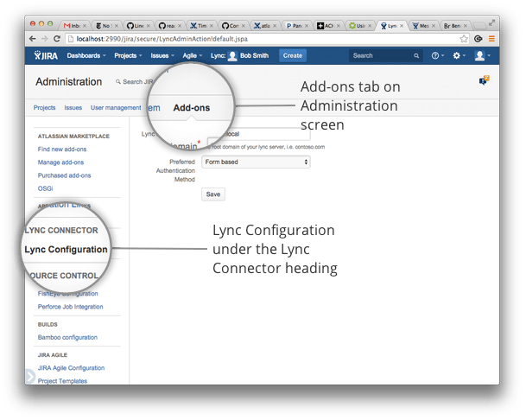
Task: Open the Agile dropdown menu
Action: tap(193, 55)
